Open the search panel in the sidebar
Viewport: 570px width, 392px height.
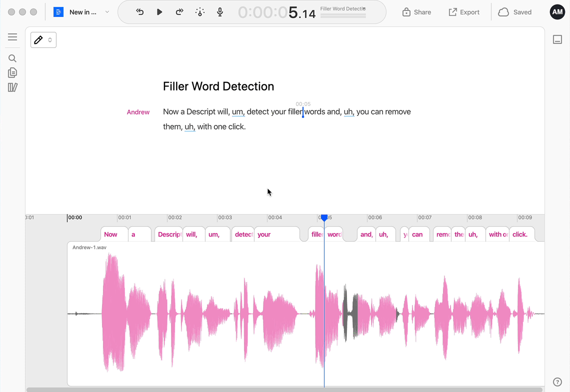(x=12, y=58)
